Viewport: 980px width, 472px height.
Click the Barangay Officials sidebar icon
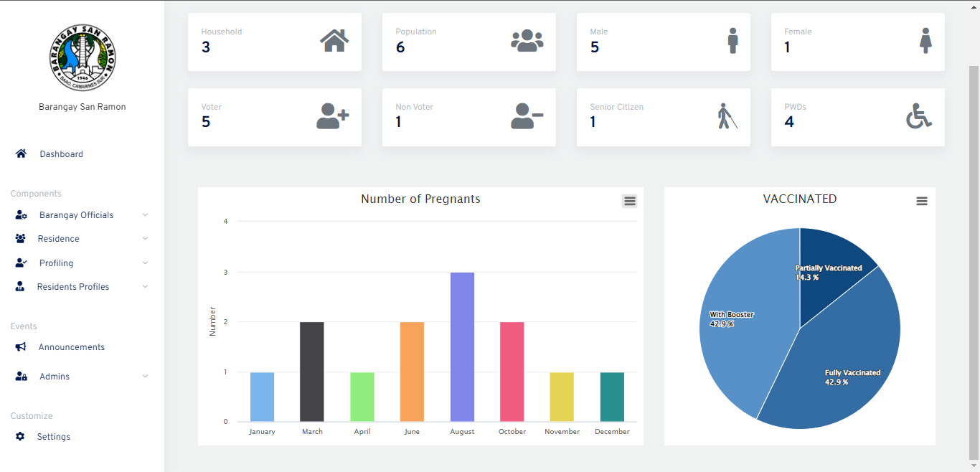pos(19,214)
